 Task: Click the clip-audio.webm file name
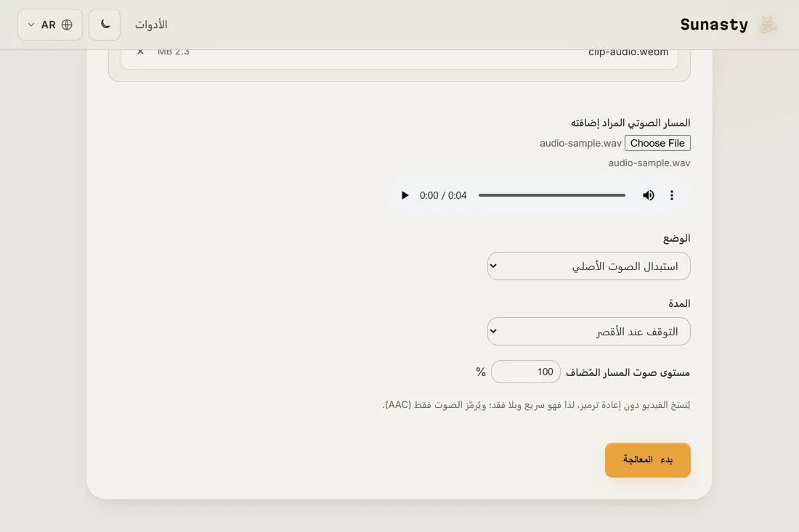[x=628, y=52]
